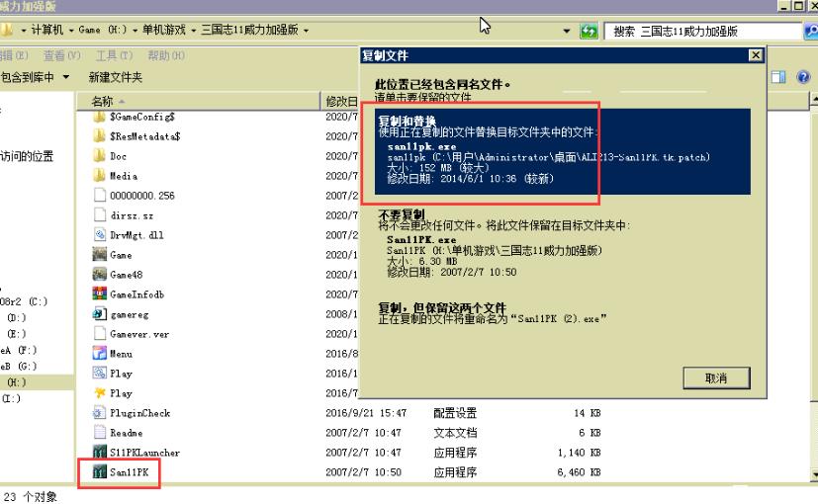Open the 工具(T) menu

click(x=115, y=55)
